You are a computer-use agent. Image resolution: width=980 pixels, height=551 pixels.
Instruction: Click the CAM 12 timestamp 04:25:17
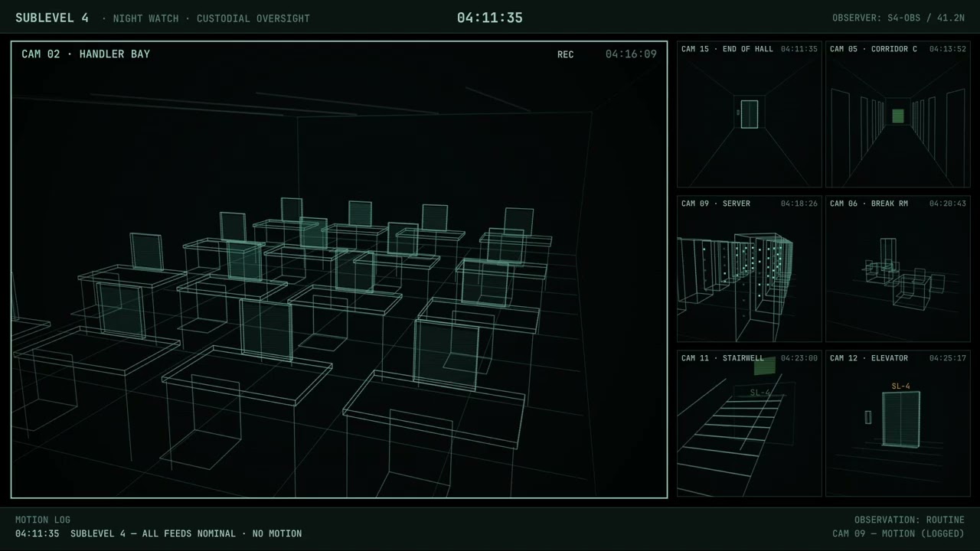tap(948, 358)
